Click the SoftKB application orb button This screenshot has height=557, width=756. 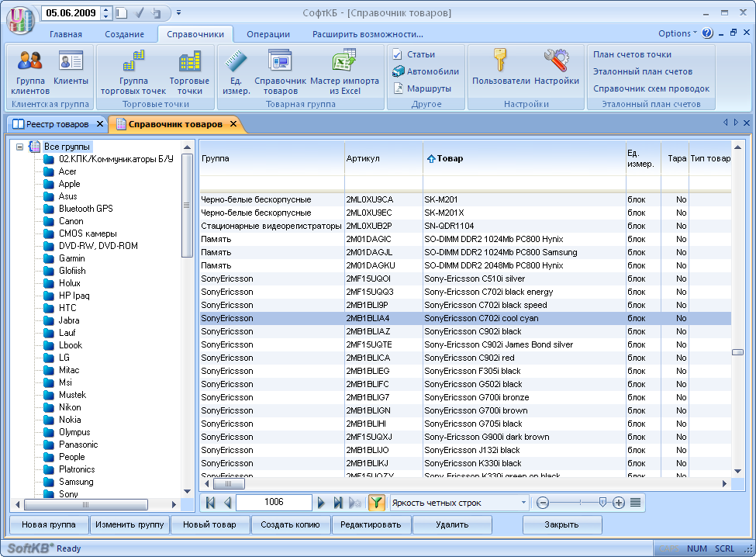pyautogui.click(x=20, y=19)
